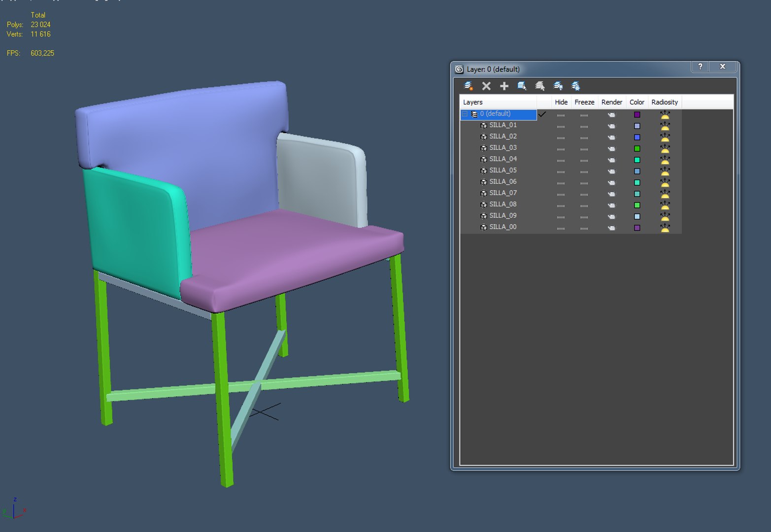Toggle Freeze for SILLA_07
The width and height of the screenshot is (771, 532).
(x=584, y=194)
